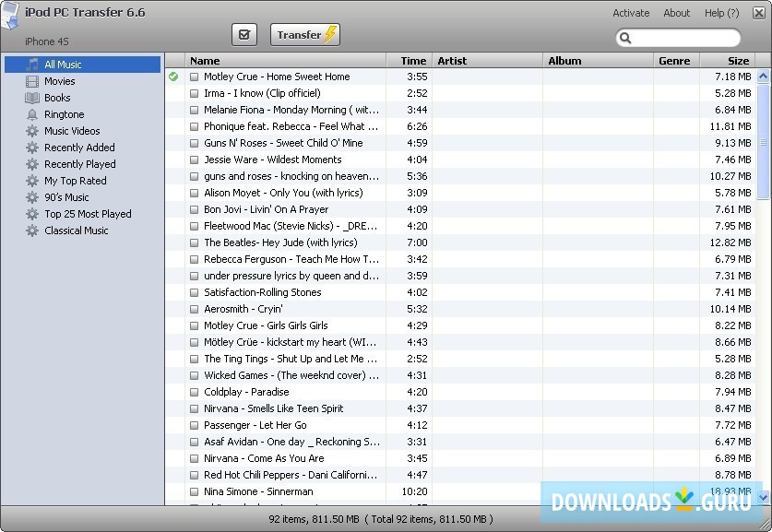
Task: Select the All Music music-note icon
Action: pyautogui.click(x=32, y=65)
